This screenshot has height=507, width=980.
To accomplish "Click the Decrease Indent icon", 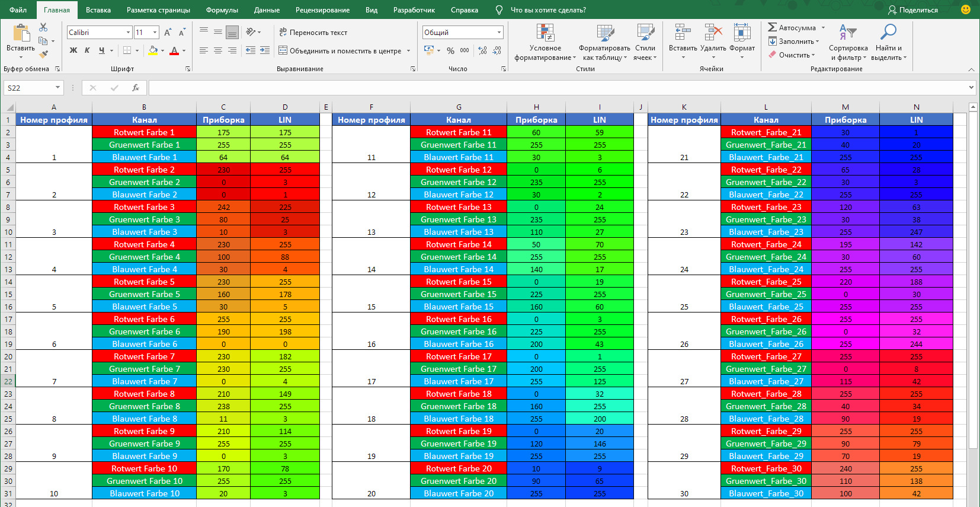I will click(x=251, y=50).
